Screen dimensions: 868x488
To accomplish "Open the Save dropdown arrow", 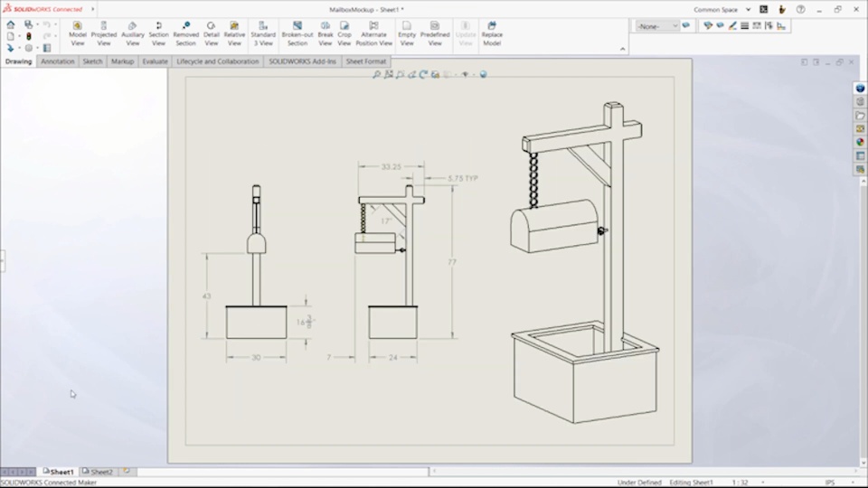I will 37,24.
